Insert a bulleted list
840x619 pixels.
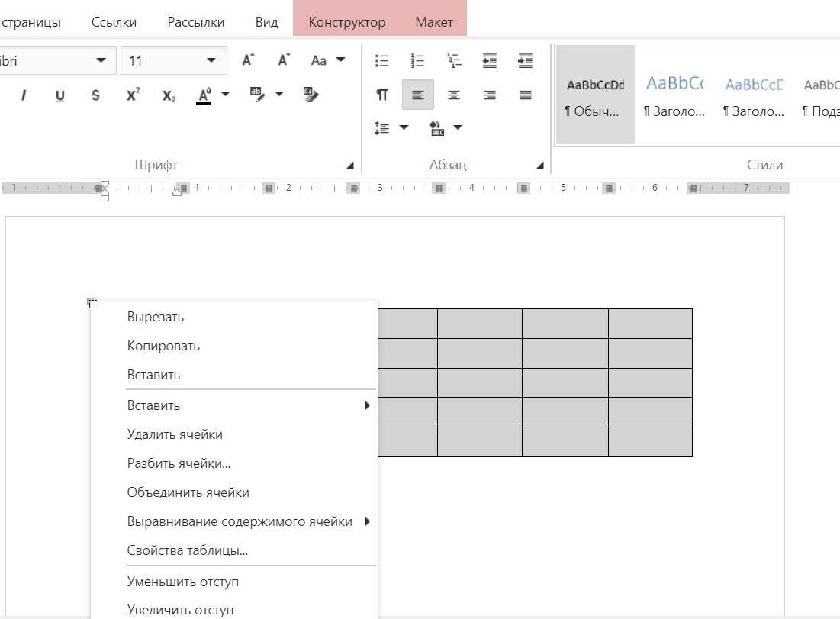pyautogui.click(x=382, y=60)
